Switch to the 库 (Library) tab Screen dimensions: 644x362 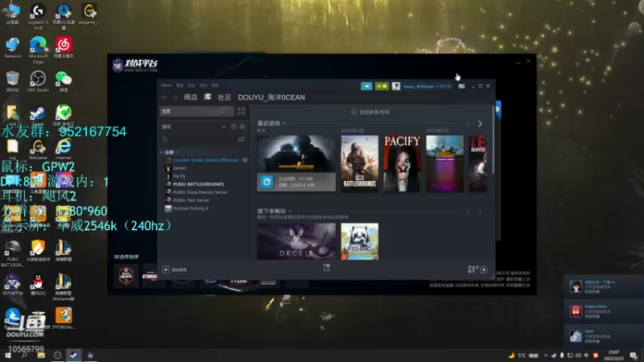208,97
